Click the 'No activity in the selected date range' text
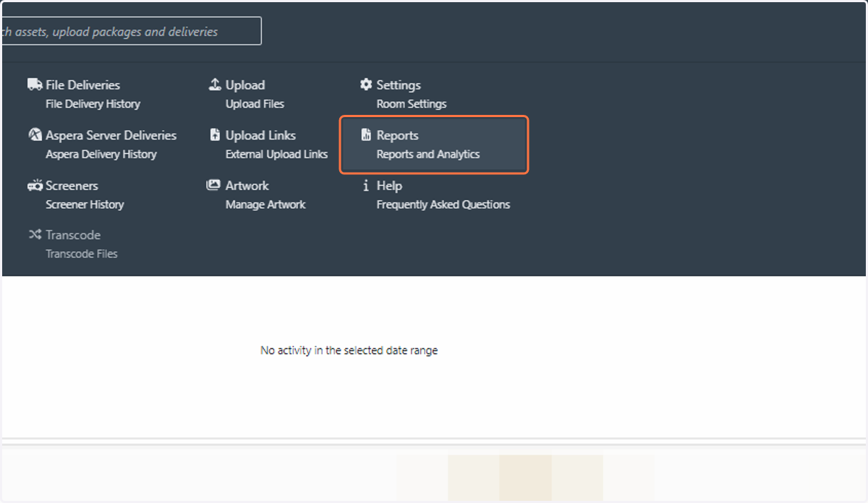 349,351
